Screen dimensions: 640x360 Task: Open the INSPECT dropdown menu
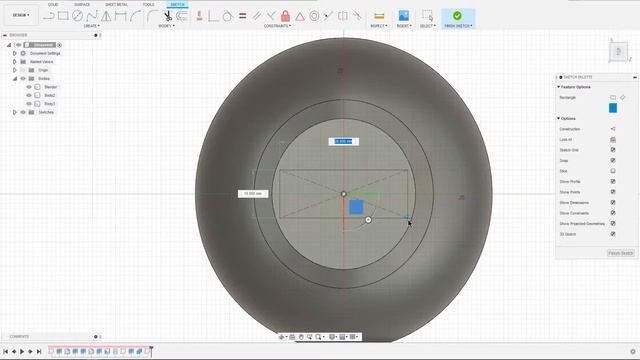tap(379, 26)
